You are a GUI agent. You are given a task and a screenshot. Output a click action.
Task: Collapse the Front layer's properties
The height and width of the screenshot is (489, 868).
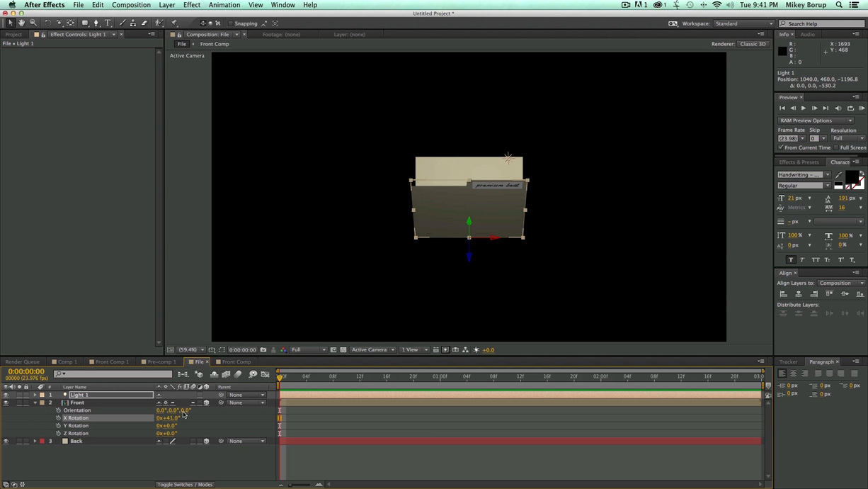(x=35, y=403)
